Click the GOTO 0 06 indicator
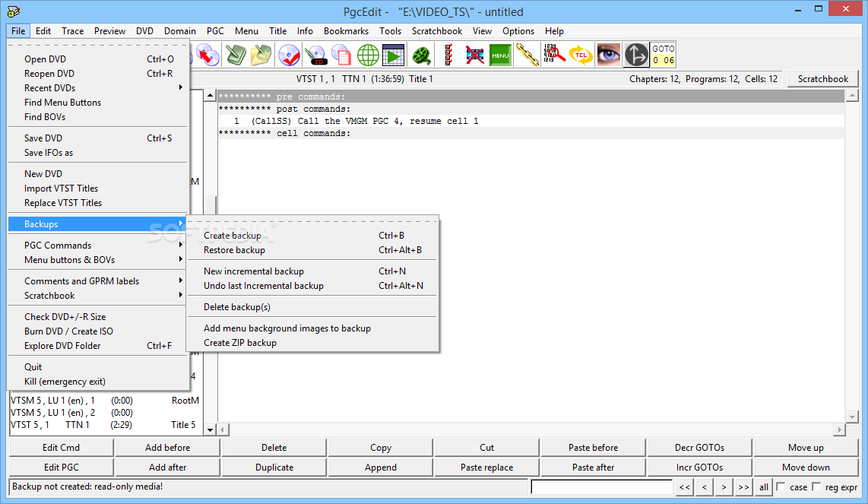The height and width of the screenshot is (504, 868). click(664, 54)
